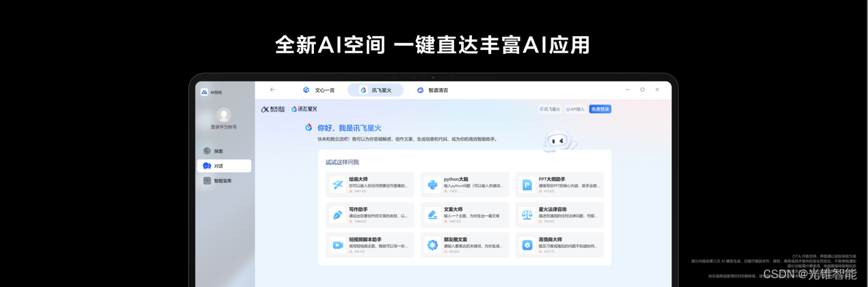
Task: Select the 对话 sidebar item
Action: (x=224, y=166)
